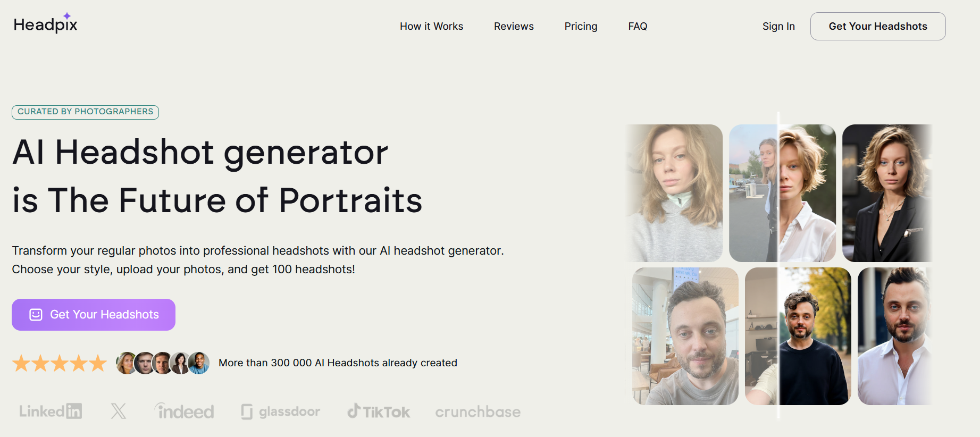Click the Sign In link

[778, 26]
